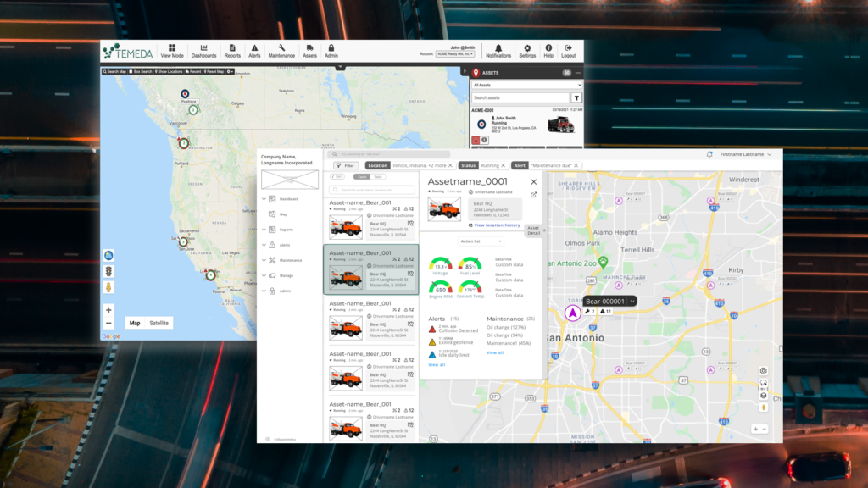This screenshot has width=868, height=488.
Task: Switch map to Satellite view
Action: 159,323
